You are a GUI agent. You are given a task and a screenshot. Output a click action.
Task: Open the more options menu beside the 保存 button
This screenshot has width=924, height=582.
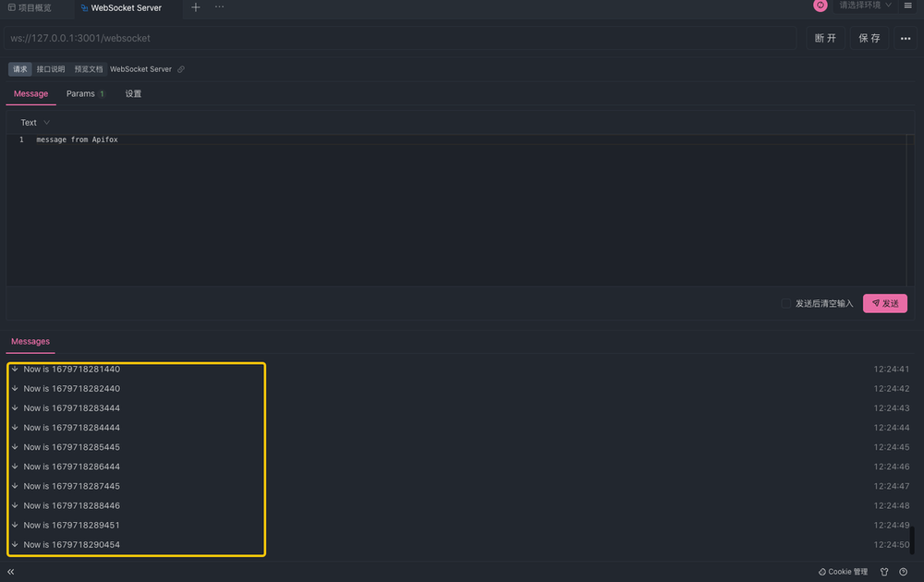click(x=905, y=38)
